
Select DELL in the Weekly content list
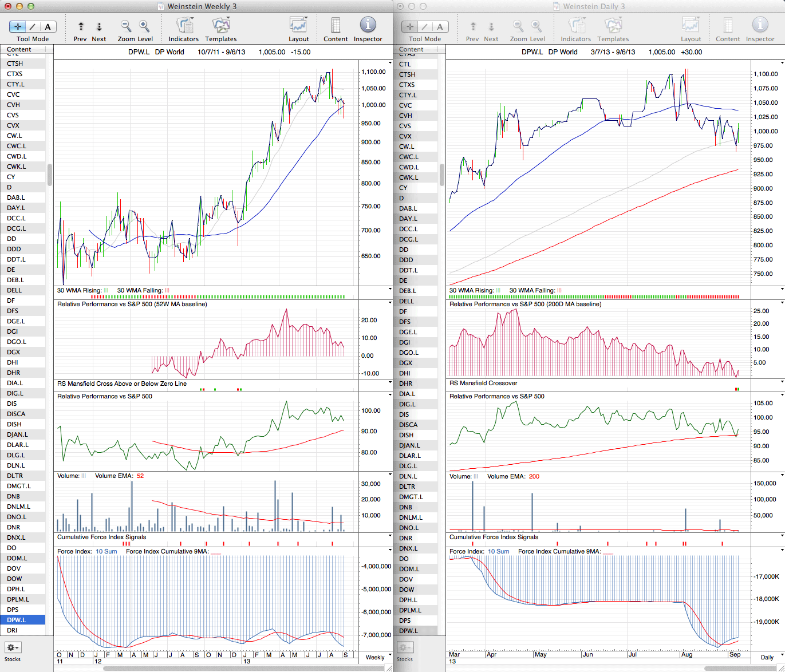click(x=14, y=290)
